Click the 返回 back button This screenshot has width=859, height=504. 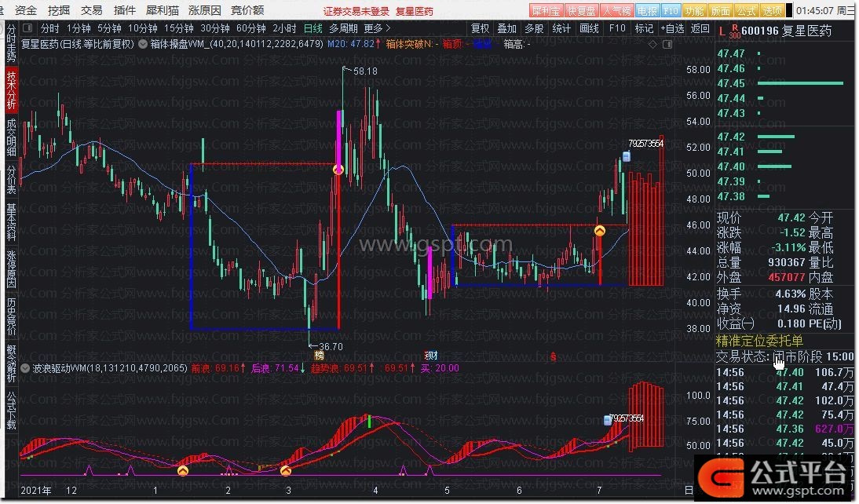[700, 28]
